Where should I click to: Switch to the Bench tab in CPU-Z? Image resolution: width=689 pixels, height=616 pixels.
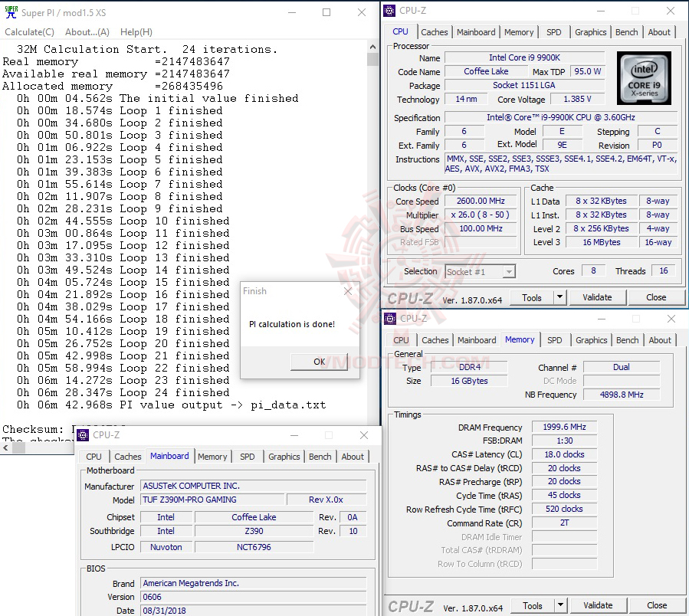[626, 32]
